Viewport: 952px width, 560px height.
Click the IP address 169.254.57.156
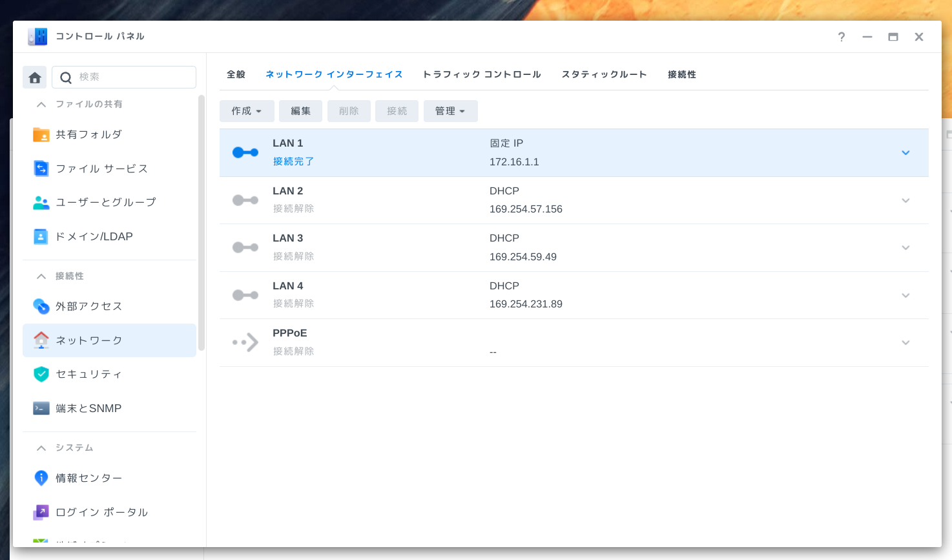tap(526, 209)
